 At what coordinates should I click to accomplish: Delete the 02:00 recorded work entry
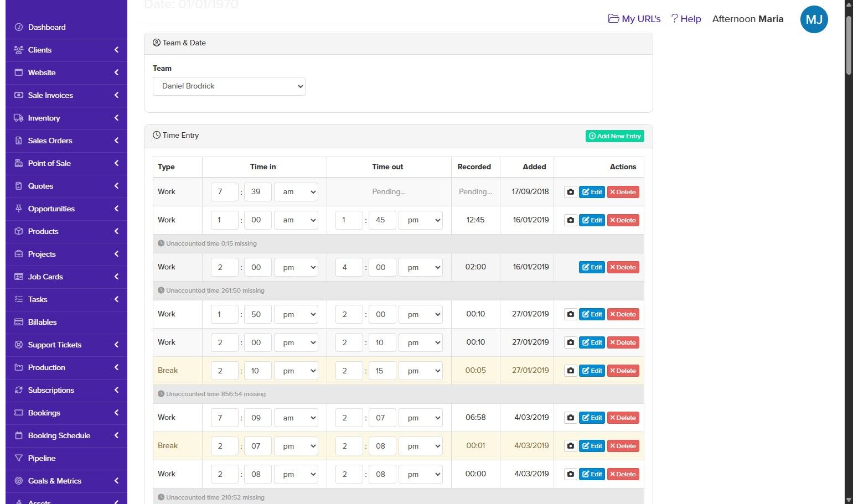(x=623, y=267)
